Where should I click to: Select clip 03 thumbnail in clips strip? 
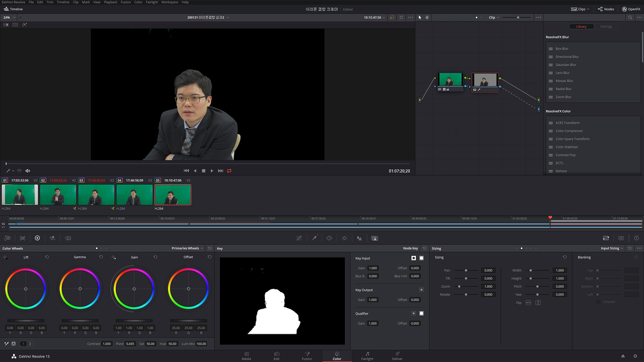[96, 195]
